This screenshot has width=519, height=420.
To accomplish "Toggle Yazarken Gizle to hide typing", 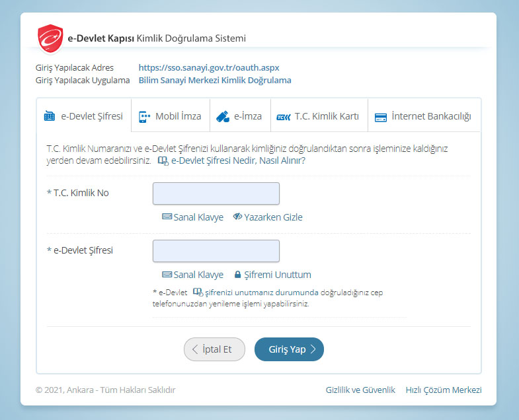I will [268, 217].
